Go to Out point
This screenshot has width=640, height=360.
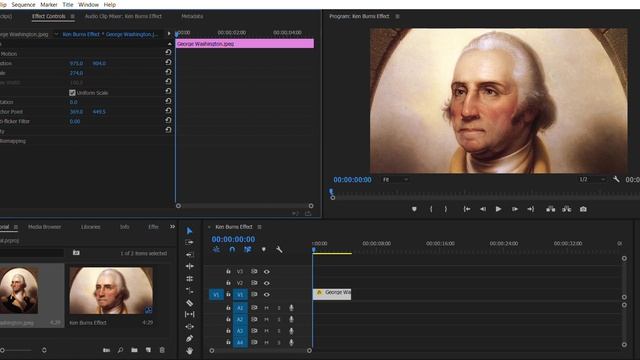[531, 209]
